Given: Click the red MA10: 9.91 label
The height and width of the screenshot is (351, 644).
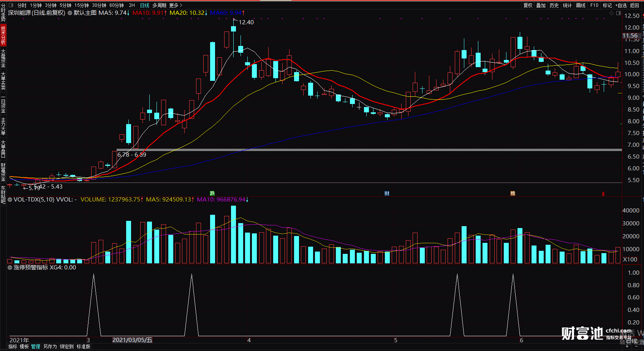Looking at the screenshot, I should tap(150, 13).
